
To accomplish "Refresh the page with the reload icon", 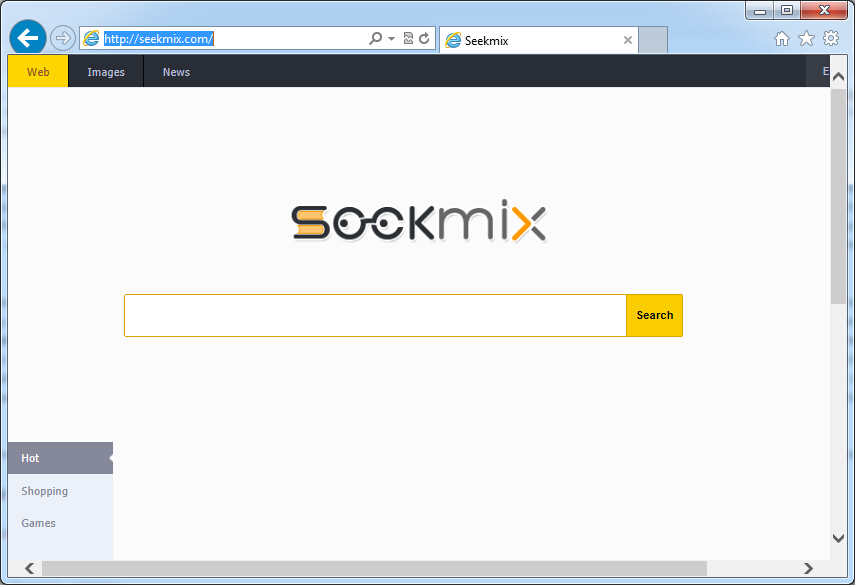I will tap(424, 38).
